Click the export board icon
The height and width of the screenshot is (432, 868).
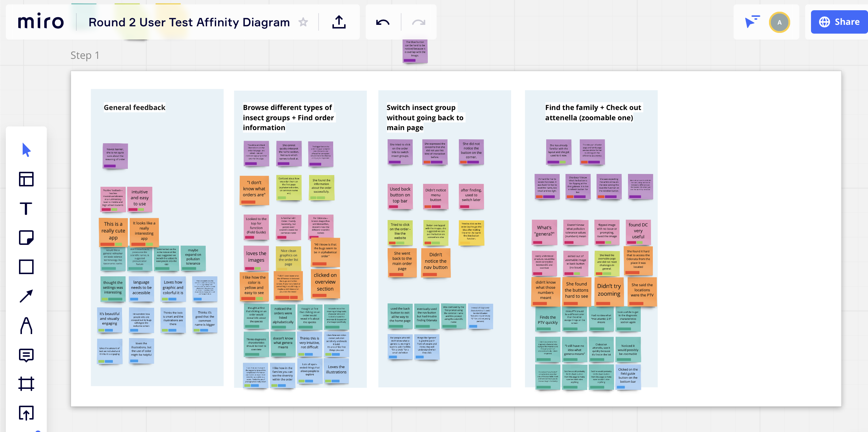click(x=339, y=22)
